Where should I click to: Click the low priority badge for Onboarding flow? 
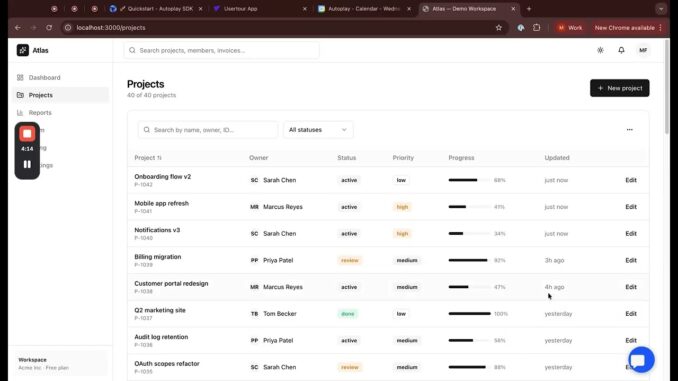coord(401,180)
